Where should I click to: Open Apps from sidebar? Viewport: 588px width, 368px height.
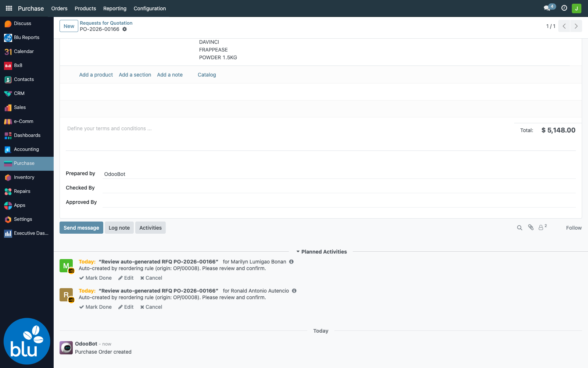point(27,205)
